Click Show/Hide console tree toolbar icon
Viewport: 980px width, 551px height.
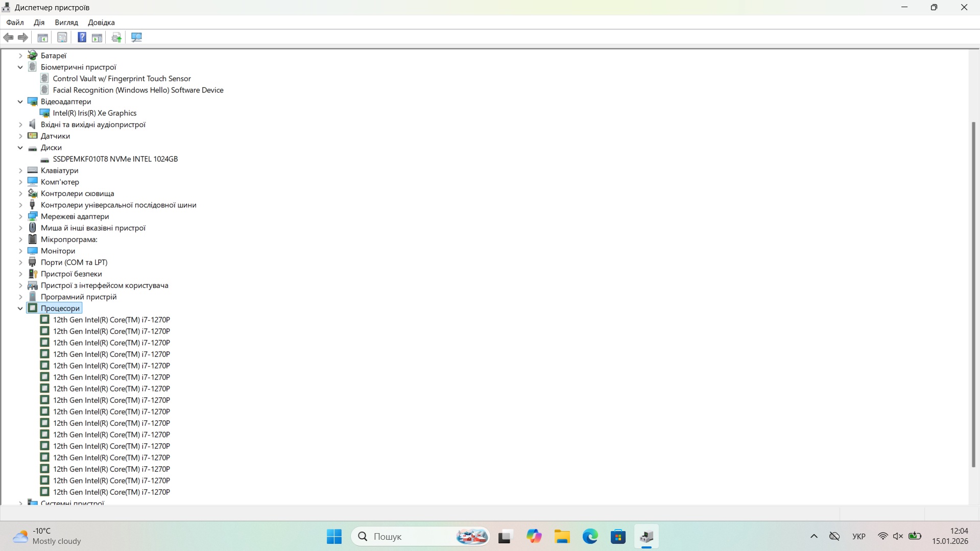[43, 37]
